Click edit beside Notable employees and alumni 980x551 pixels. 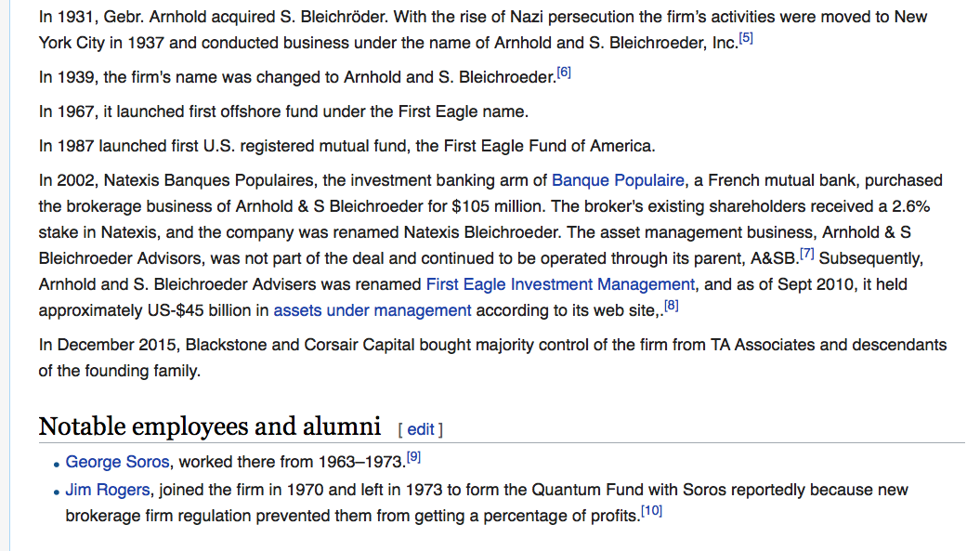(420, 429)
